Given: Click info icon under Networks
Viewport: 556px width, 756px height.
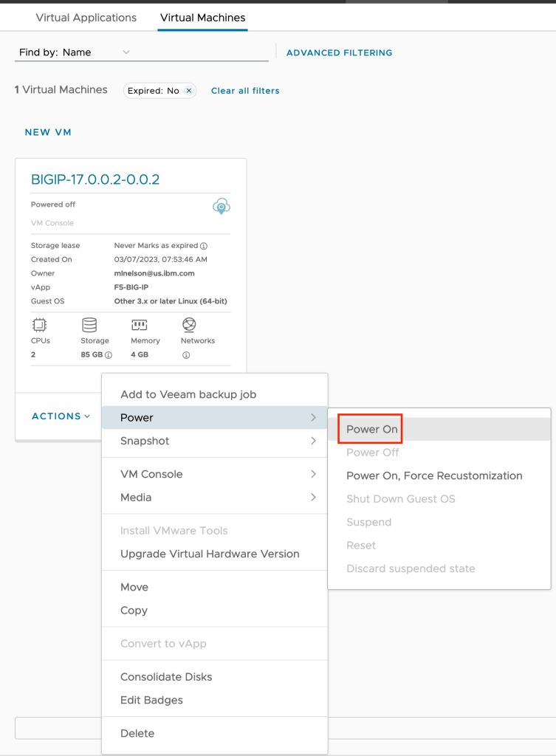Looking at the screenshot, I should pyautogui.click(x=185, y=355).
